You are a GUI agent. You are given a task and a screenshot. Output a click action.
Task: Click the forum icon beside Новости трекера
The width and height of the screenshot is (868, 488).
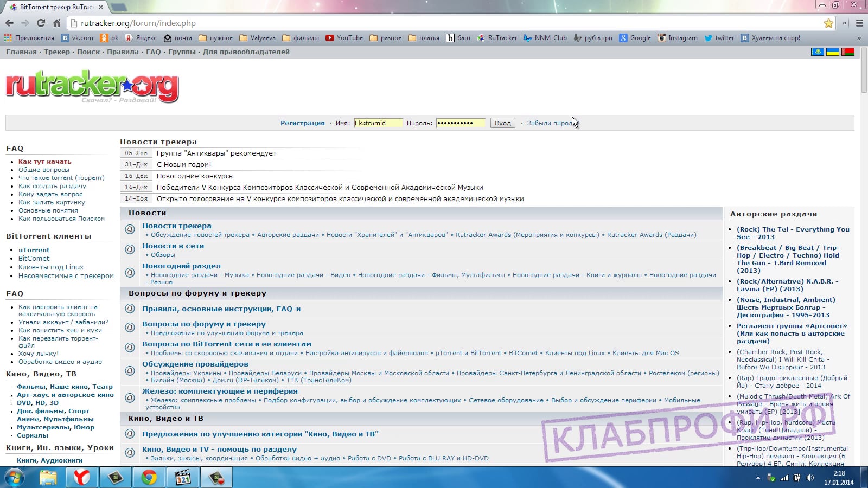(x=130, y=229)
